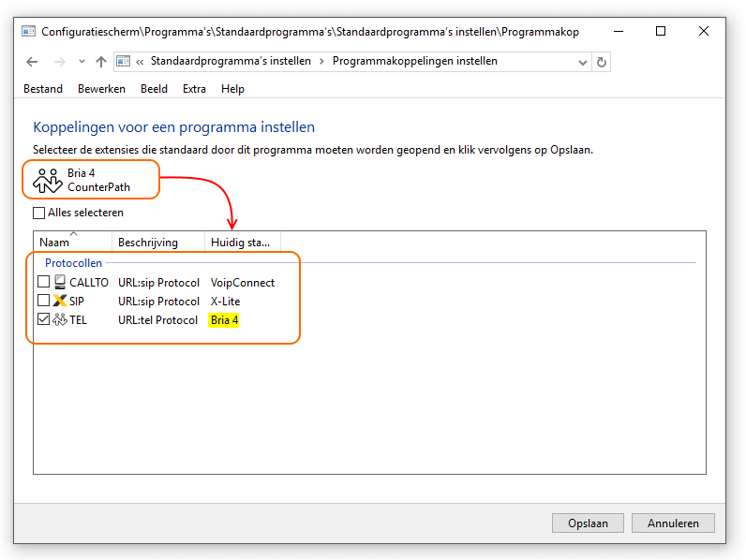Viewport: 746px width, 560px height.
Task: Click the Bria 4 CounterPath program icon
Action: (48, 180)
